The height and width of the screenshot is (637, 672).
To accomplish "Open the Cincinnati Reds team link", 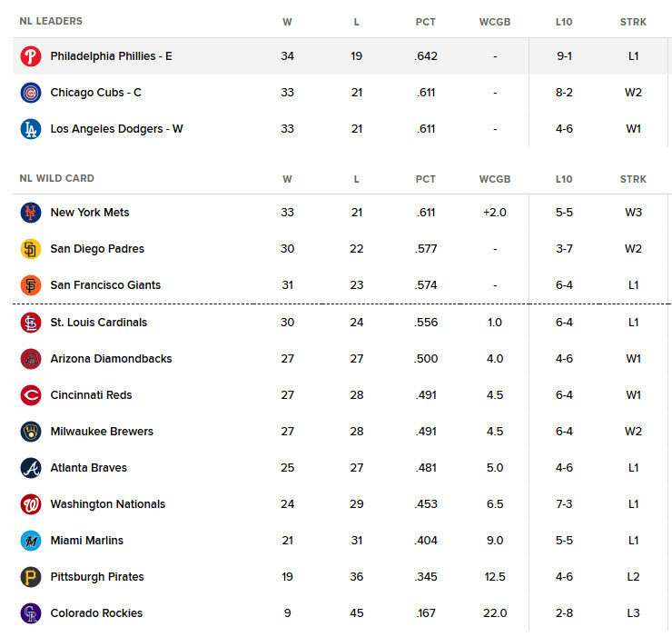I will [92, 395].
